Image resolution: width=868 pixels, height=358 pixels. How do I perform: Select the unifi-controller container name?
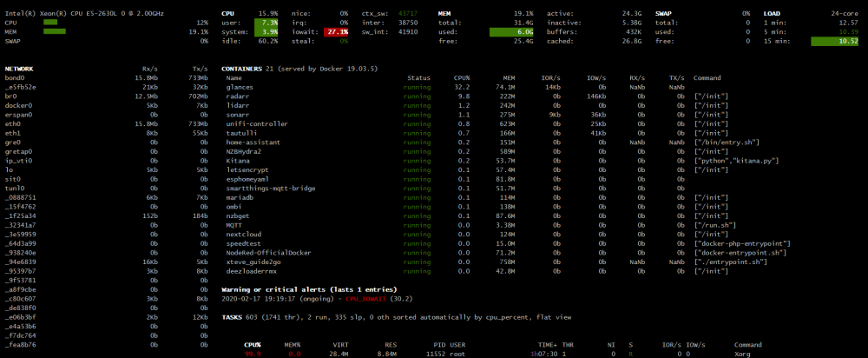click(x=257, y=123)
